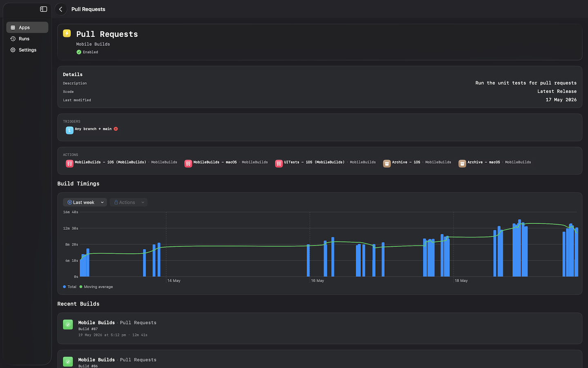Select UITests – iOS (MobileBuilds) action label
The height and width of the screenshot is (368, 588).
tap(314, 162)
